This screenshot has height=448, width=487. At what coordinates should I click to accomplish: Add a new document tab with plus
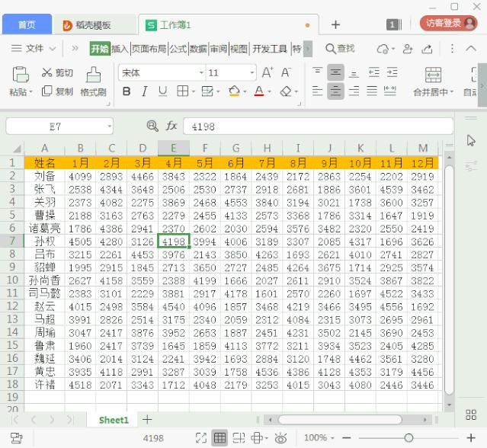click(335, 24)
